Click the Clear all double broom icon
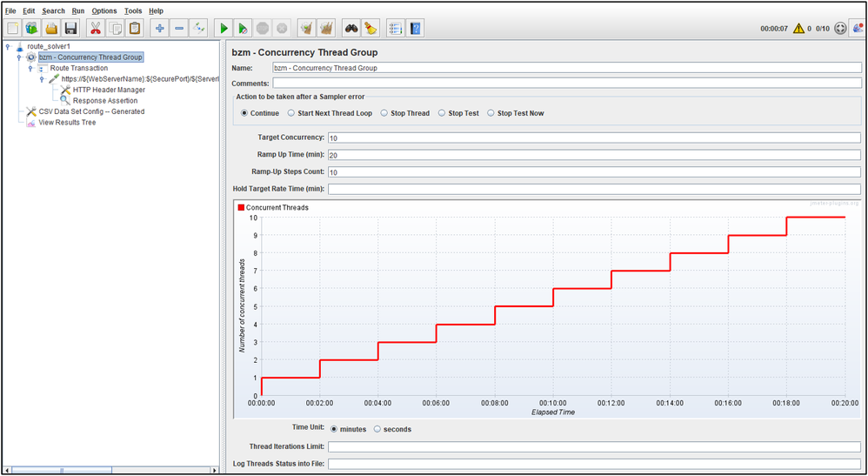The image size is (868, 476). 326,29
